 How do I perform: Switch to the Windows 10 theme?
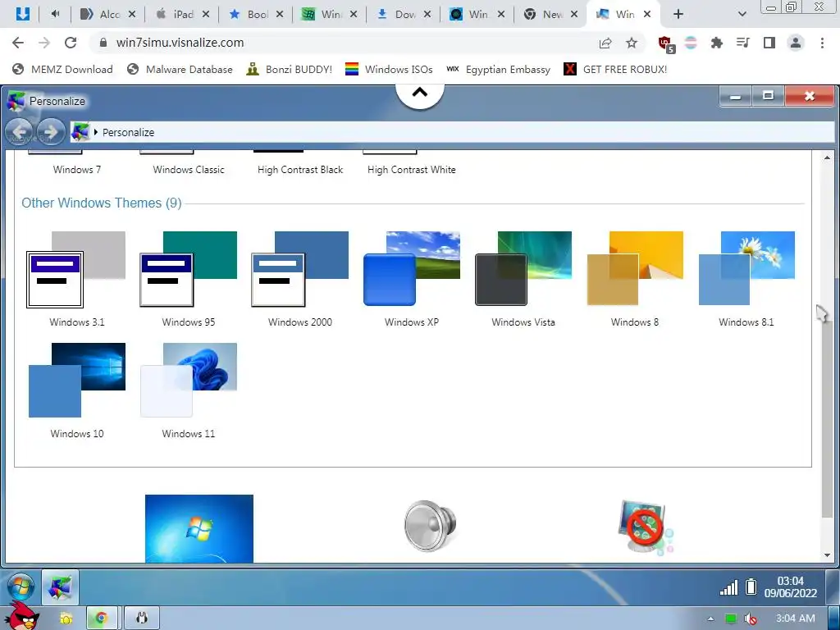76,381
